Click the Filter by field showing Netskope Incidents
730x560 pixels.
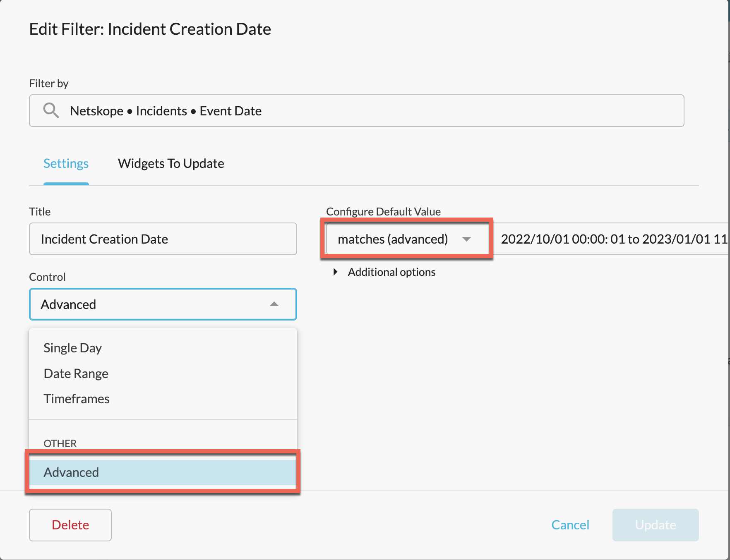357,111
